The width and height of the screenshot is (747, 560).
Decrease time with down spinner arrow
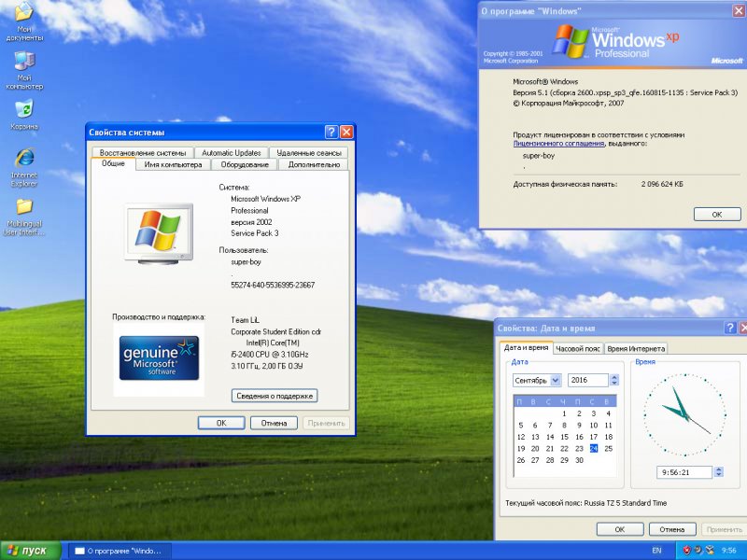(x=719, y=475)
